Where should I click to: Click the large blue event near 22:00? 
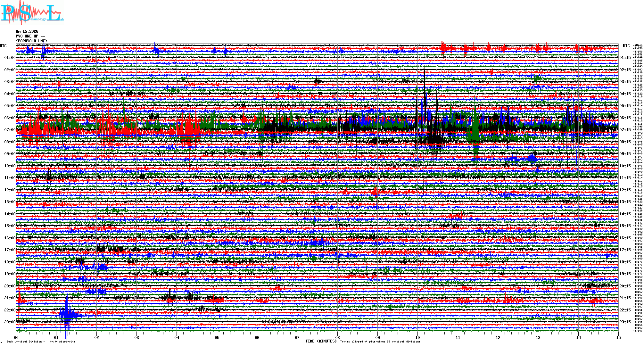click(x=67, y=314)
